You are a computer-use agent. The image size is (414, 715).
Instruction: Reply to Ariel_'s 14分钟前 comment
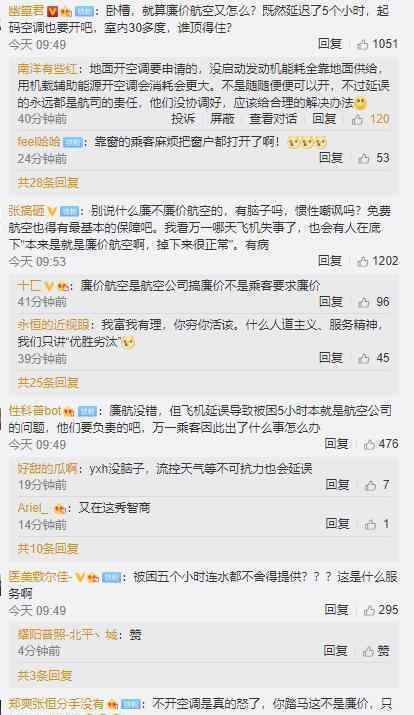(337, 523)
